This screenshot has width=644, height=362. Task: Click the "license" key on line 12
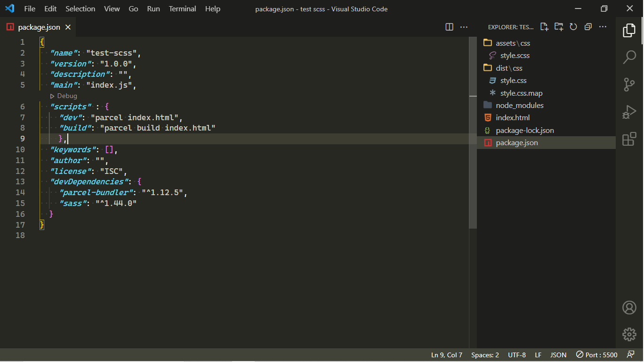click(71, 172)
